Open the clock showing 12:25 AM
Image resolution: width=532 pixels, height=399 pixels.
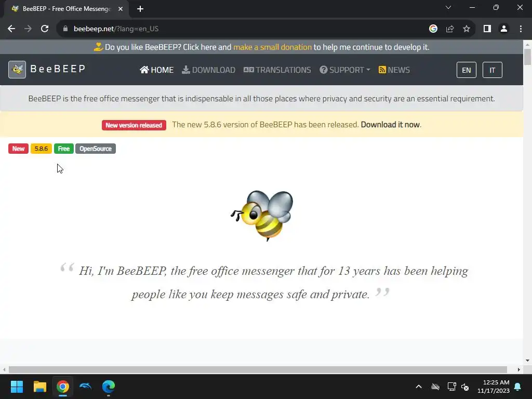point(494,387)
